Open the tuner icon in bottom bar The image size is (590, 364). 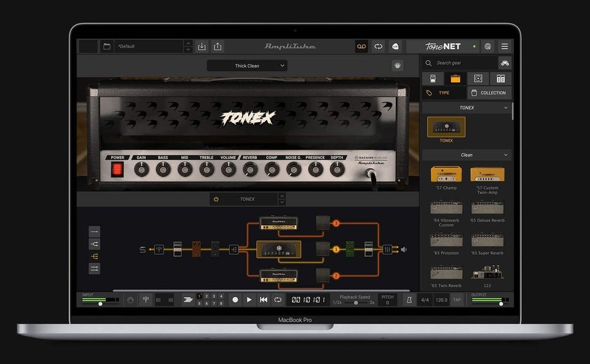click(146, 300)
